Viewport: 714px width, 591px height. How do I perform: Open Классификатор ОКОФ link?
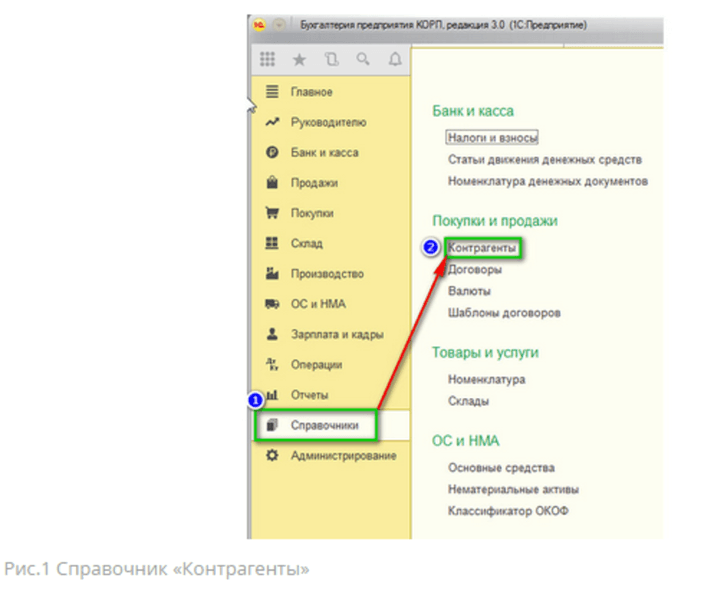point(508,511)
